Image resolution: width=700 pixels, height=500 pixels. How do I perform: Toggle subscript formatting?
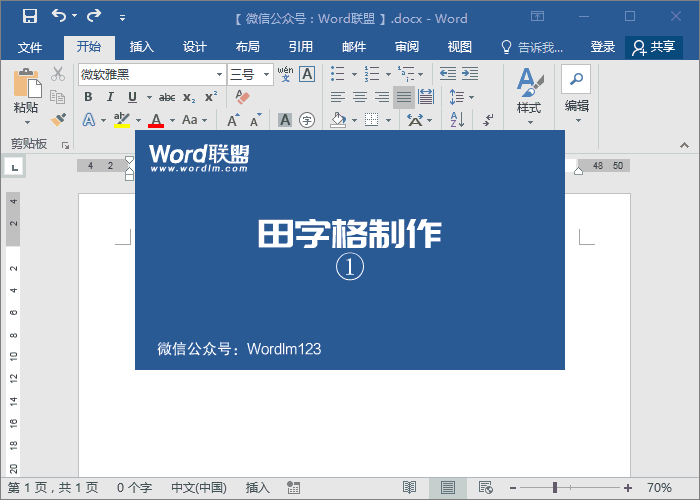[189, 97]
